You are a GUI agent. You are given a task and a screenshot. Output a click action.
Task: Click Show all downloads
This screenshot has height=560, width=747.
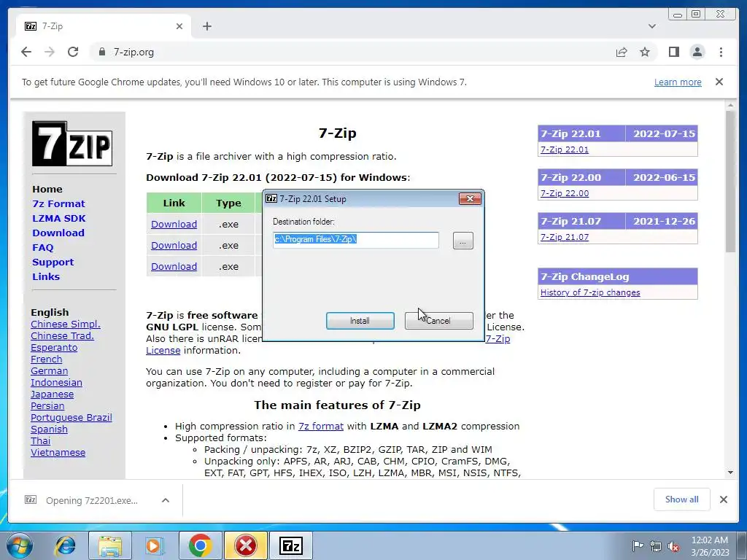682,499
